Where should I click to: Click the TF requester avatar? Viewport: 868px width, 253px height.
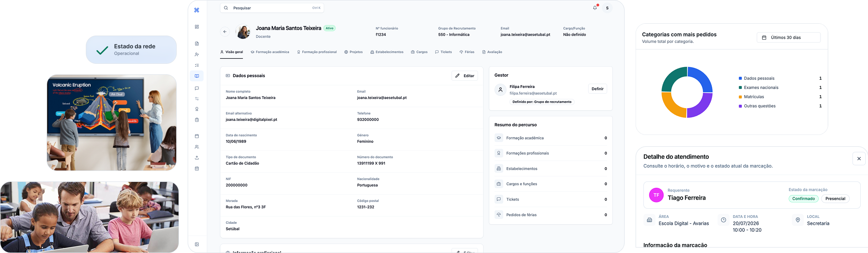tap(656, 195)
